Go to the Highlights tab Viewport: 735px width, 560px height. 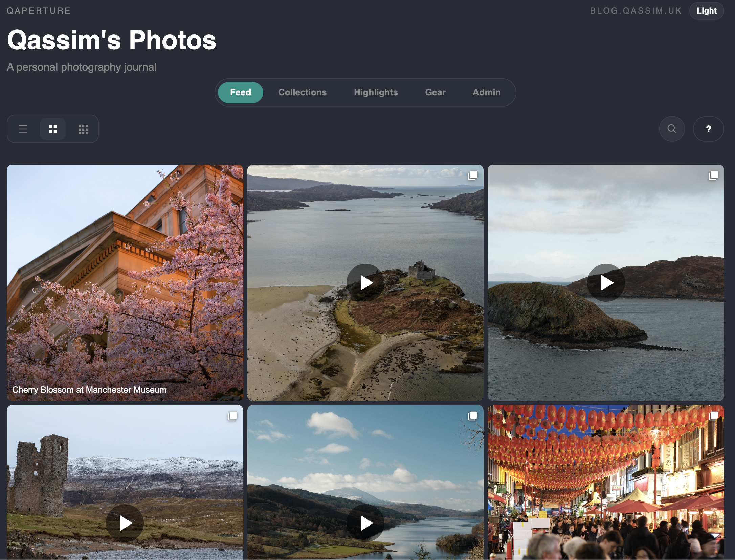(376, 92)
